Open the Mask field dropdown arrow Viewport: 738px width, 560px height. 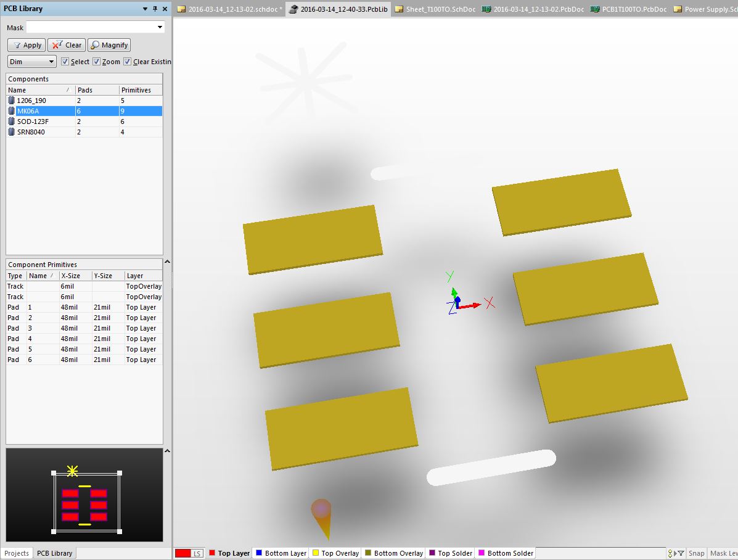point(160,27)
